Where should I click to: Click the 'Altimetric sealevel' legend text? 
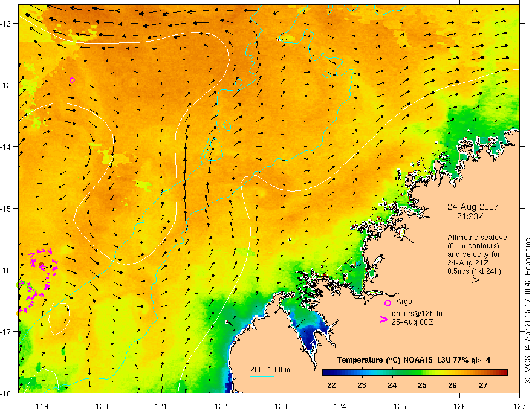[478, 238]
